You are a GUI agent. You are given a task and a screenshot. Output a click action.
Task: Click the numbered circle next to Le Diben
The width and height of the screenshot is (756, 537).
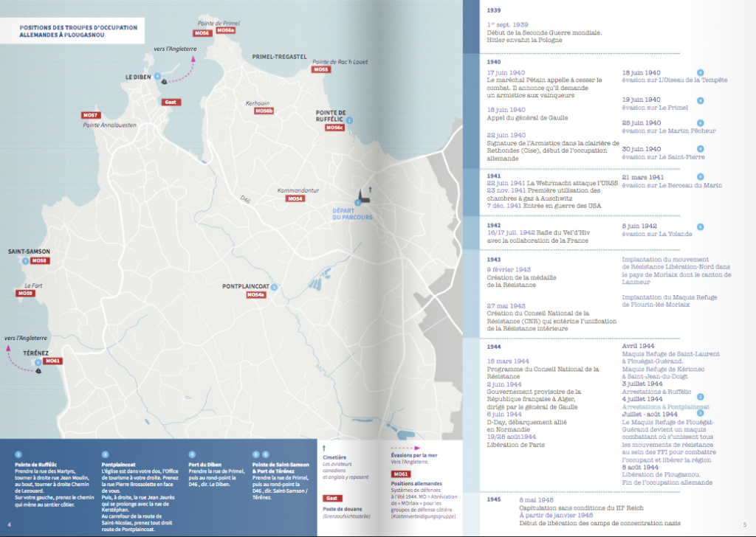click(157, 76)
